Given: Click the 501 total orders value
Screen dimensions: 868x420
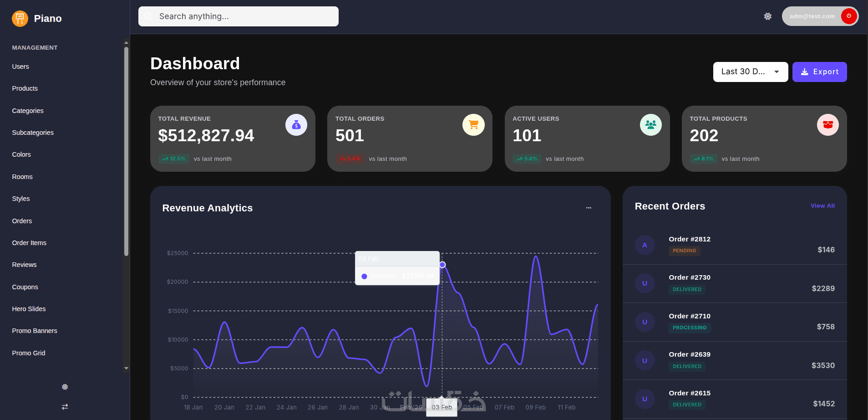Looking at the screenshot, I should 350,135.
